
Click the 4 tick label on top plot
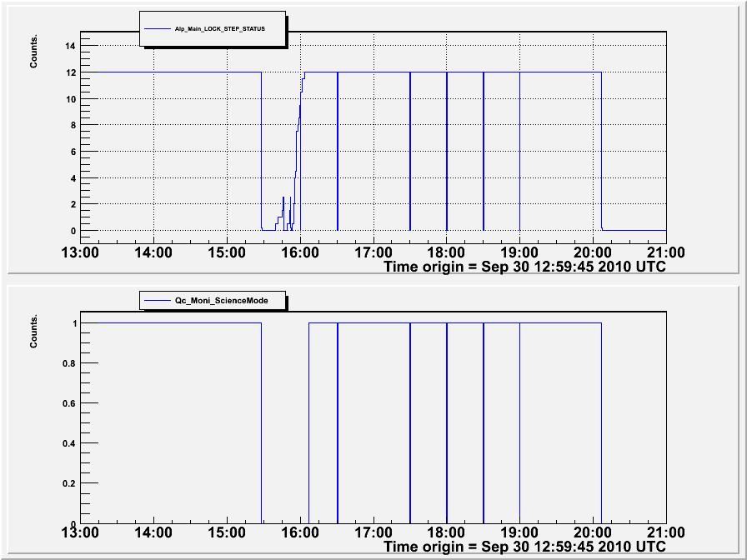(73, 178)
